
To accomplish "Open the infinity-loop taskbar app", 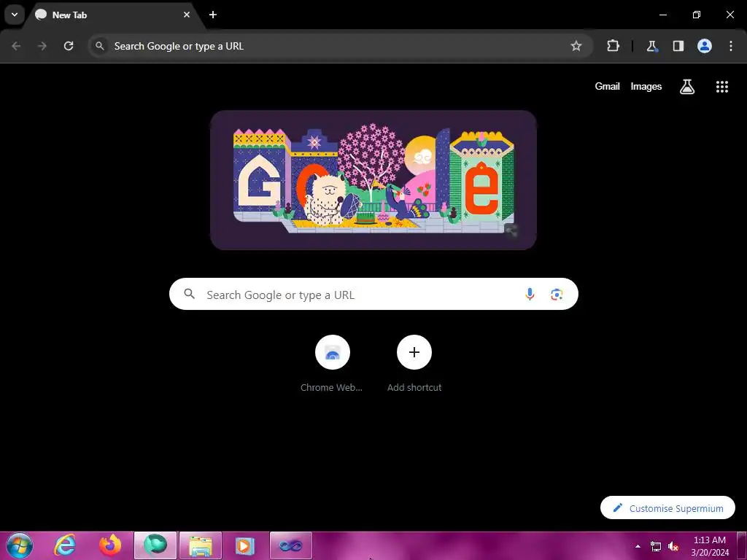I will click(x=290, y=545).
